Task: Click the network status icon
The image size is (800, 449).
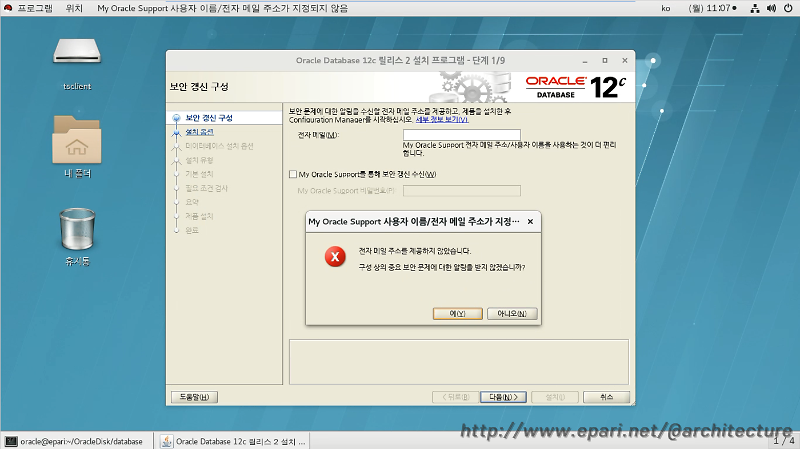Action: pos(755,8)
